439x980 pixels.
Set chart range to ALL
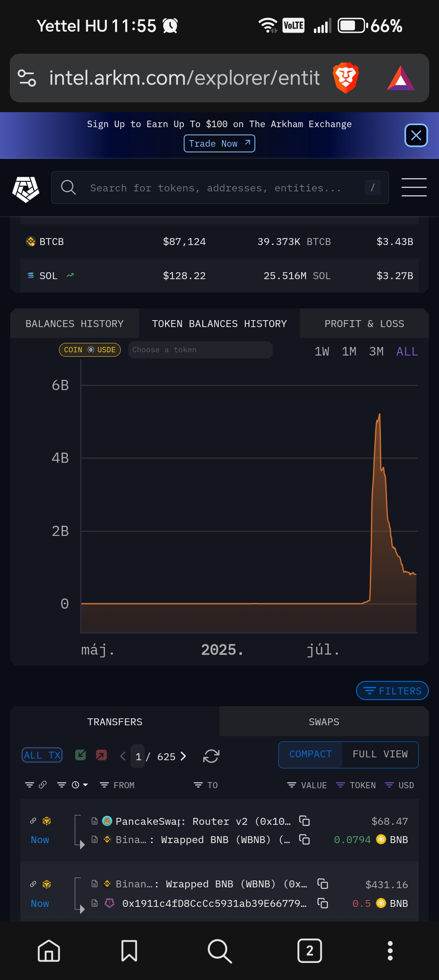pos(407,351)
